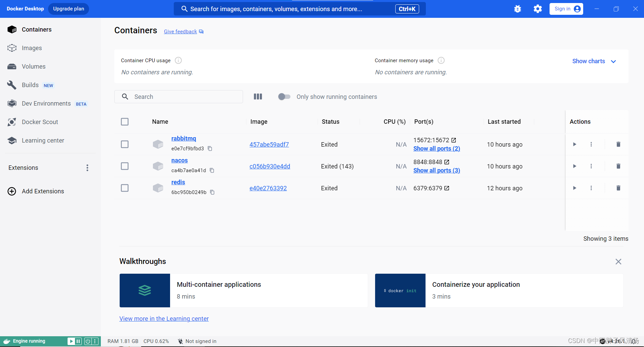644x347 pixels.
Task: Click the Volumes drive icon in sidebar
Action: click(12, 67)
